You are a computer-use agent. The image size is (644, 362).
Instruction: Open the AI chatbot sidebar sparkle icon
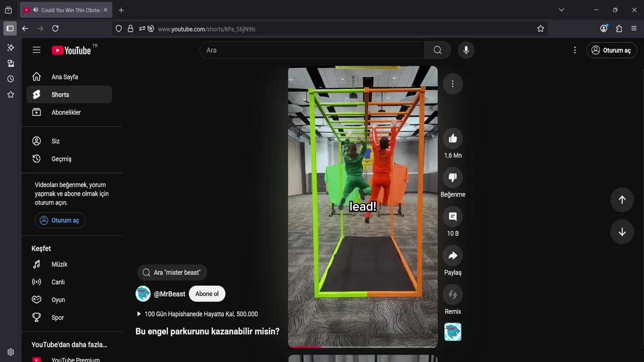[x=11, y=47]
